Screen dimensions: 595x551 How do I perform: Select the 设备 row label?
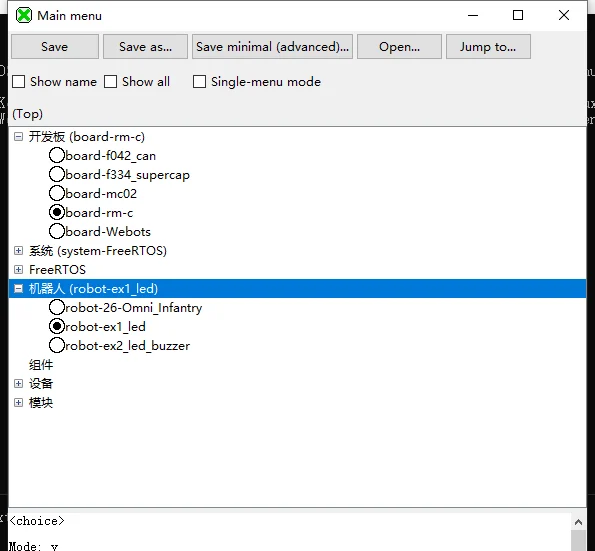[x=41, y=383]
